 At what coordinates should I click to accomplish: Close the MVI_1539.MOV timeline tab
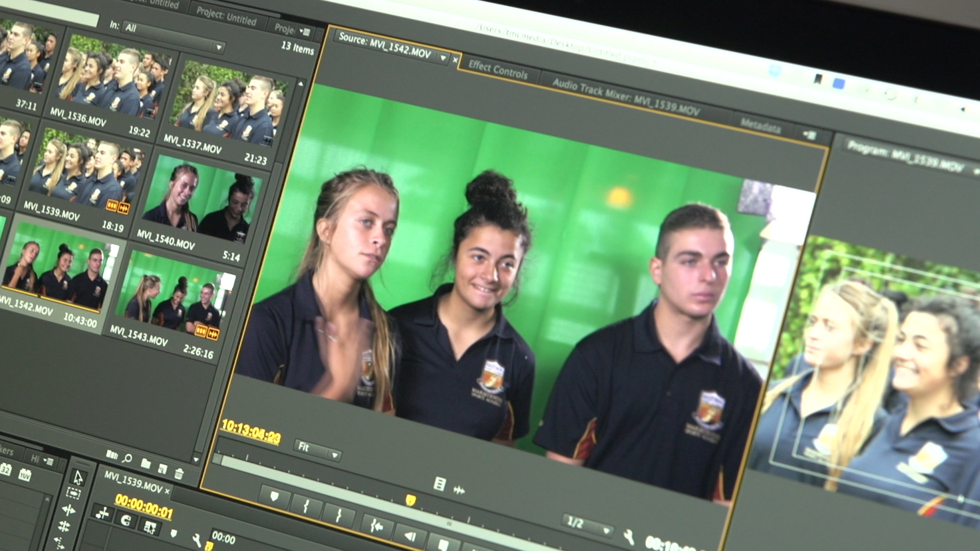pyautogui.click(x=167, y=491)
